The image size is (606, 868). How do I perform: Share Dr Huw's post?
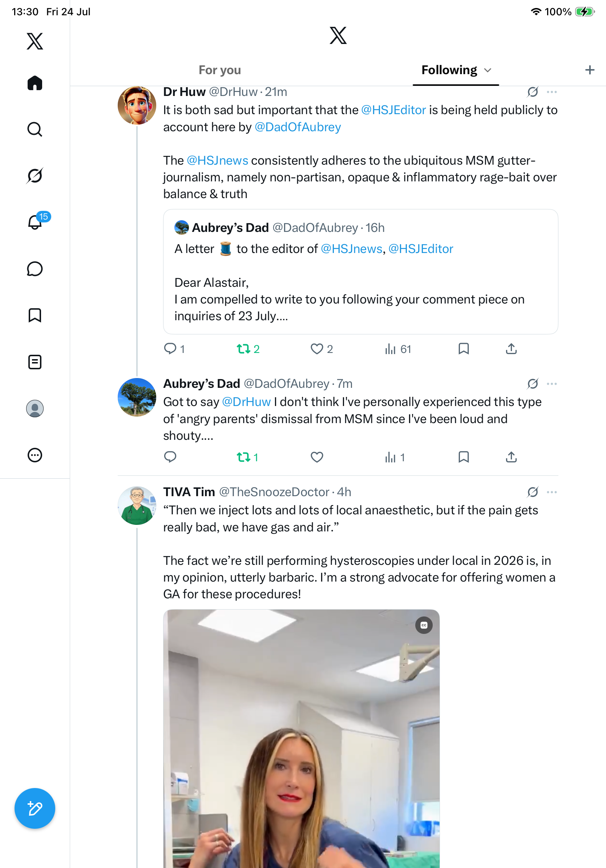click(511, 349)
